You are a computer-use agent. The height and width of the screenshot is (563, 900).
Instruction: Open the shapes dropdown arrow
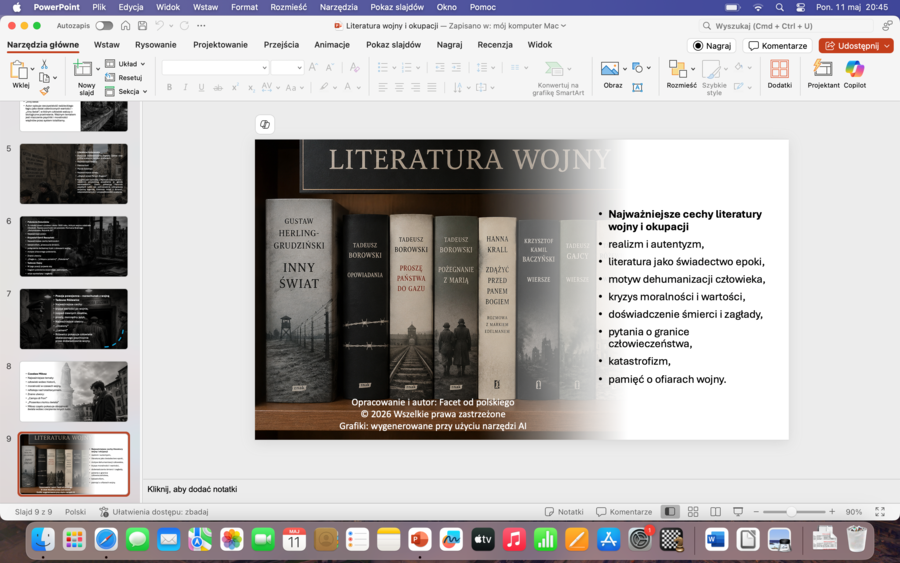649,68
